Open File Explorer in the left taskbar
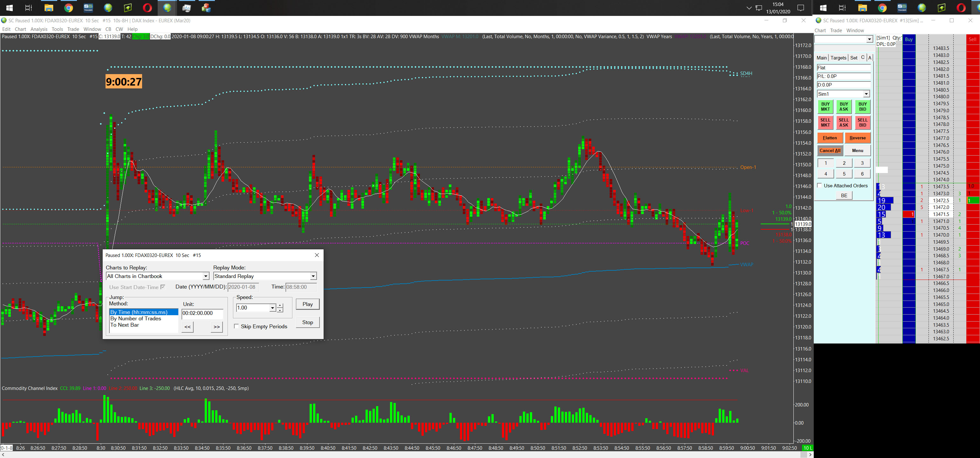980x458 pixels. (x=49, y=8)
